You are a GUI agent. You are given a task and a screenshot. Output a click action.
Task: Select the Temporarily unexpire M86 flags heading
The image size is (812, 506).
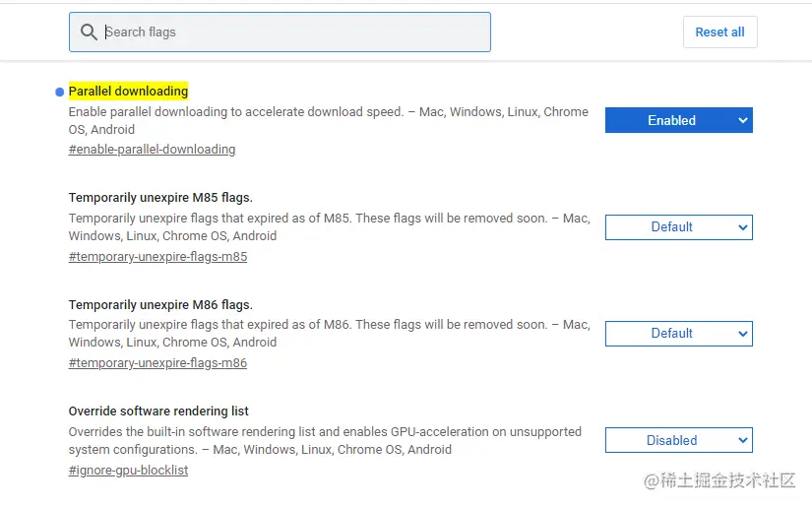160,304
